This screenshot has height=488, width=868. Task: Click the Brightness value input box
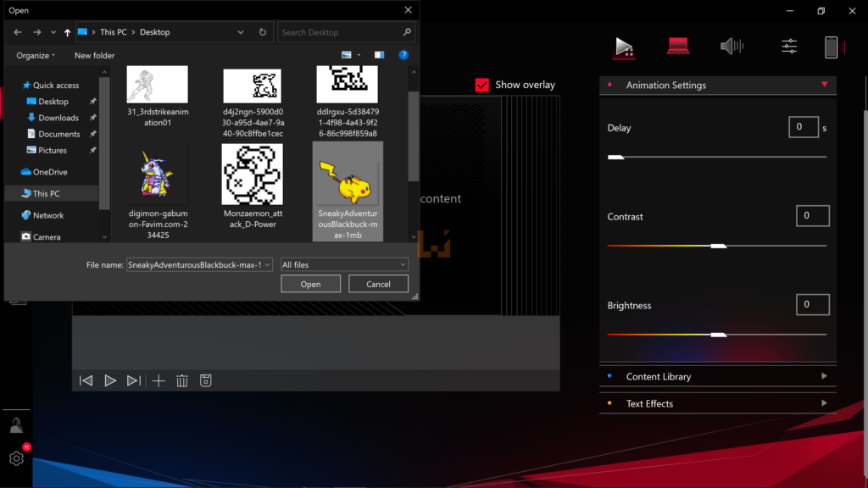point(813,304)
